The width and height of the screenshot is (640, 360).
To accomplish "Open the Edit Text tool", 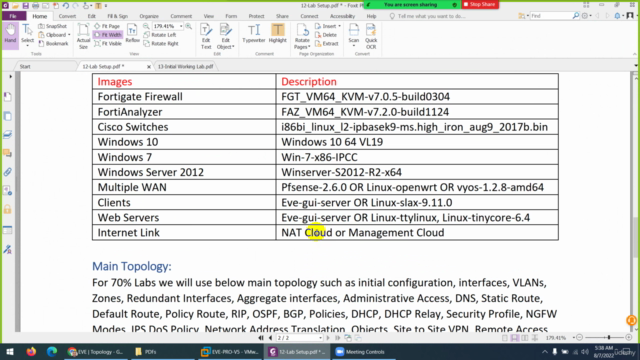I will pos(206,36).
